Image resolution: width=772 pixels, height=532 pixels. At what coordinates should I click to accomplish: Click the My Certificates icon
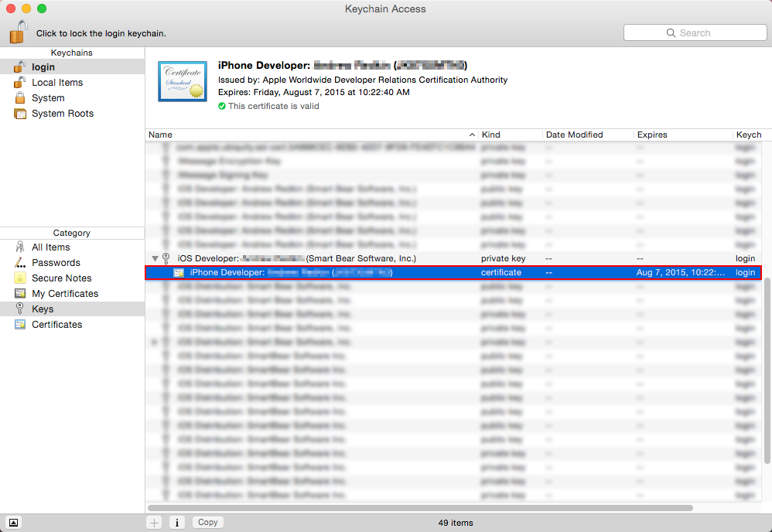(19, 293)
